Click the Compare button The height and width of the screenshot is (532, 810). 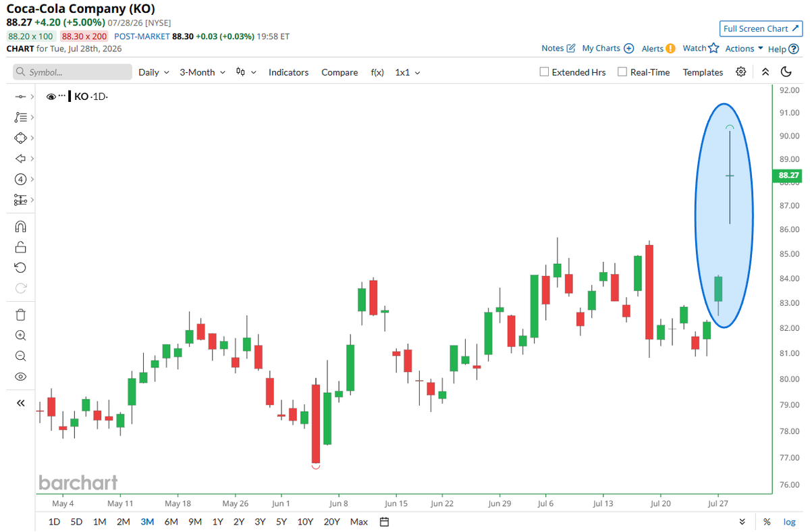point(340,72)
